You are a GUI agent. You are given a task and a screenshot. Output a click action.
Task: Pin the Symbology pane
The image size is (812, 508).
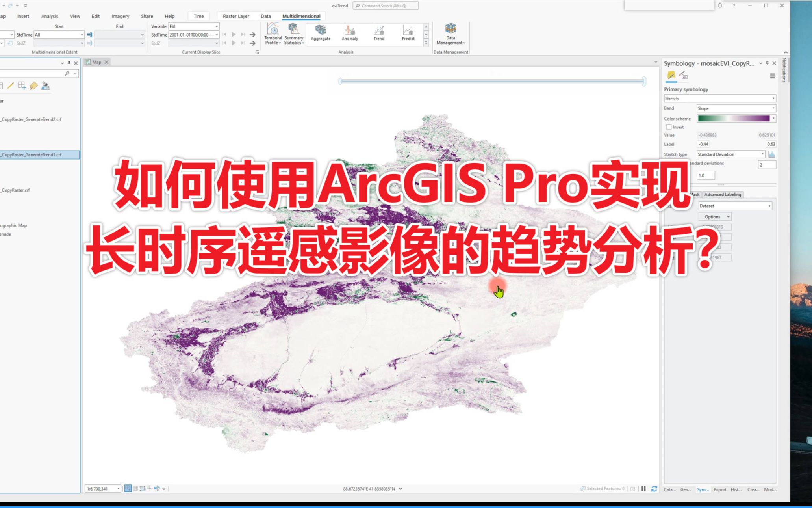tap(767, 63)
